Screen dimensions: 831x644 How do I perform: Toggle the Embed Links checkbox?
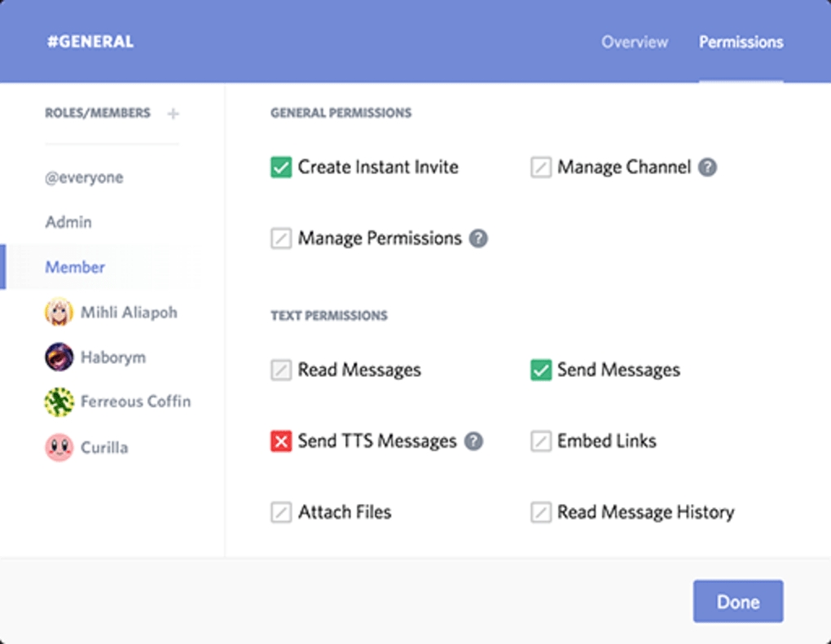coord(541,441)
